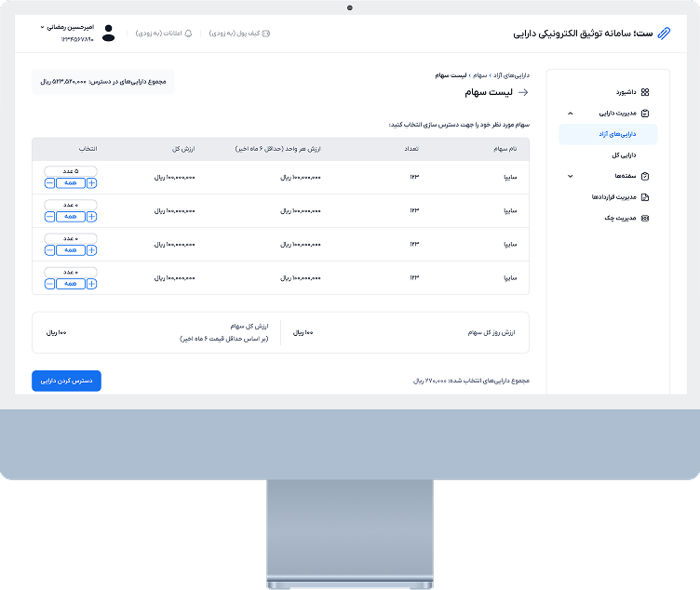The height and width of the screenshot is (590, 700).
Task: Click the wallet (کیف پول) icon
Action: coord(266,34)
